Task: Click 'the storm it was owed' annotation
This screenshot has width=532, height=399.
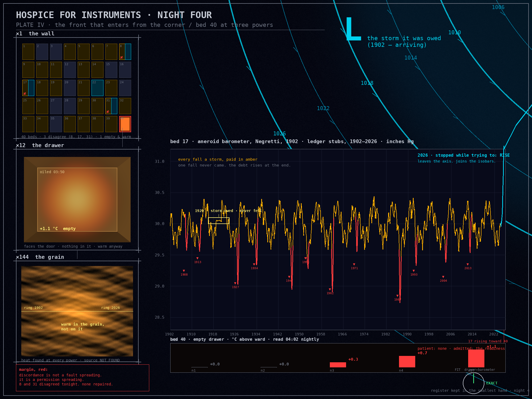Action: [404, 38]
